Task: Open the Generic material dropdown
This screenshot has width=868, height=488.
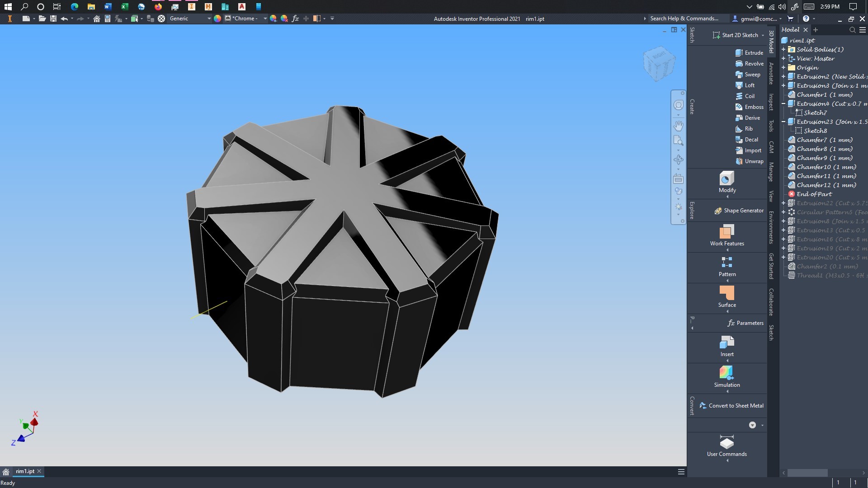Action: tap(208, 19)
